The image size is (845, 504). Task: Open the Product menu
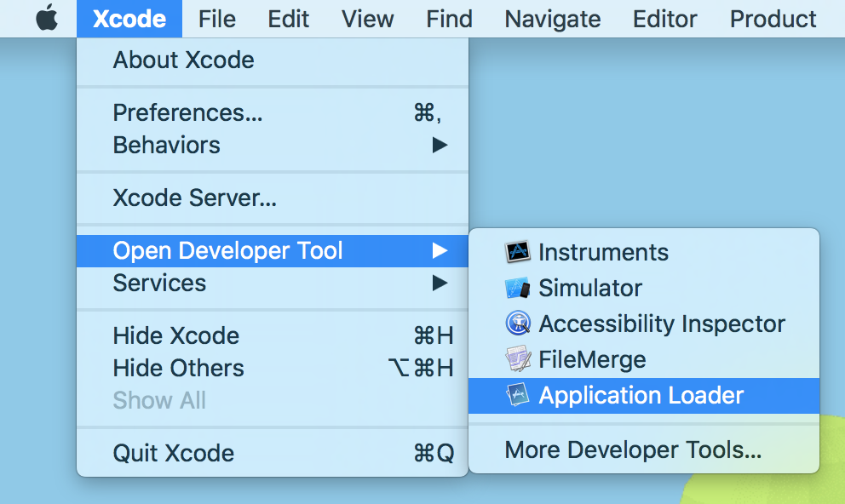773,19
